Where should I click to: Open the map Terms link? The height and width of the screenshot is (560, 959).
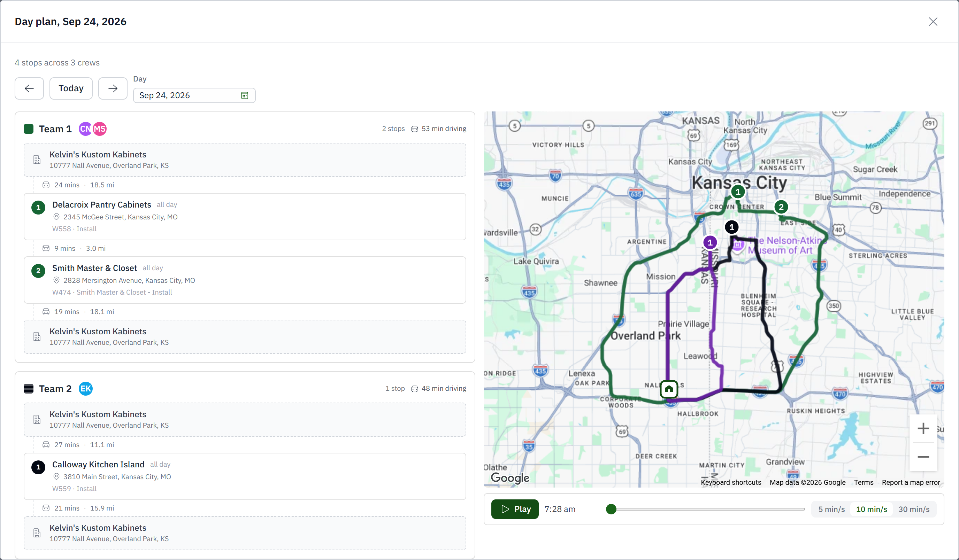point(864,482)
